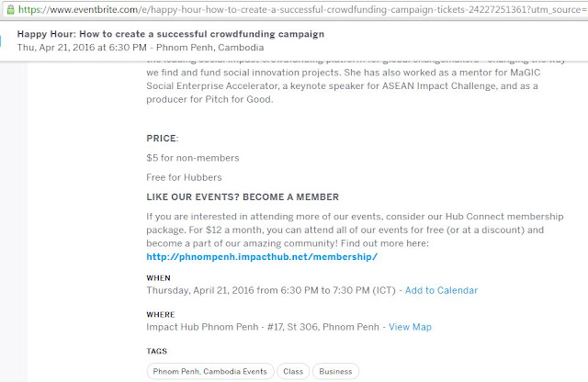Click the sticky header event title
Image resolution: width=588 pixels, height=382 pixels.
(x=171, y=34)
